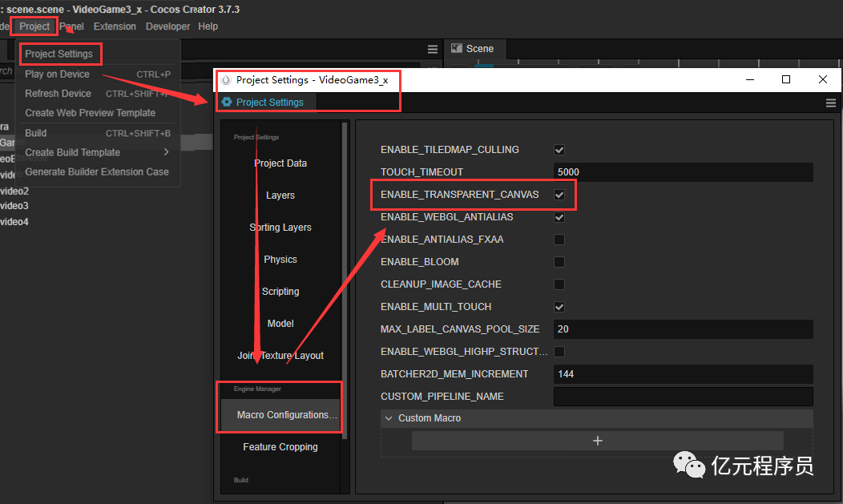Open the Panel menu
The image size is (843, 504).
[71, 26]
